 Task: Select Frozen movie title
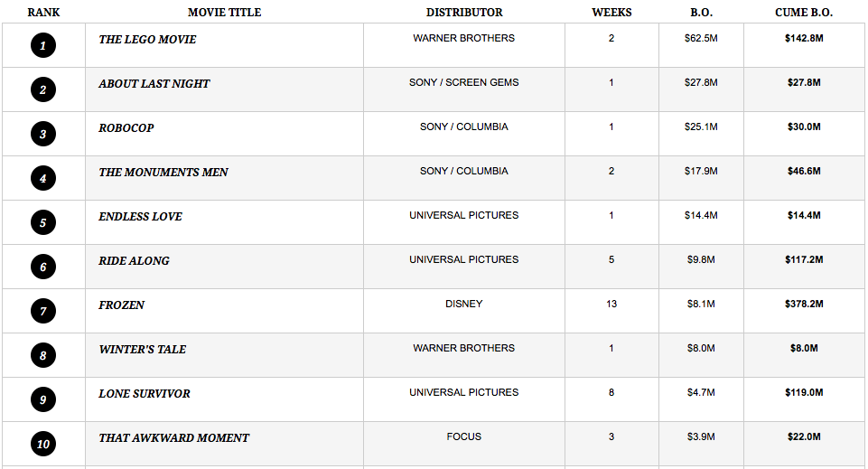pyautogui.click(x=121, y=305)
